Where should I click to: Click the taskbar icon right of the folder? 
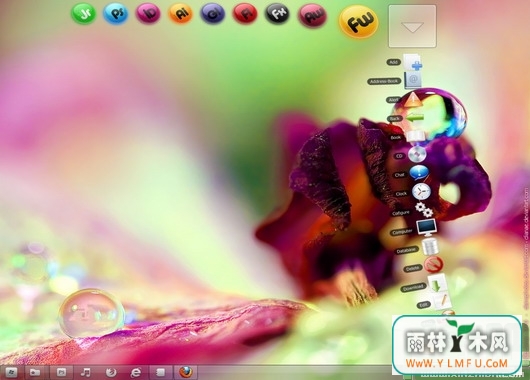click(x=61, y=373)
